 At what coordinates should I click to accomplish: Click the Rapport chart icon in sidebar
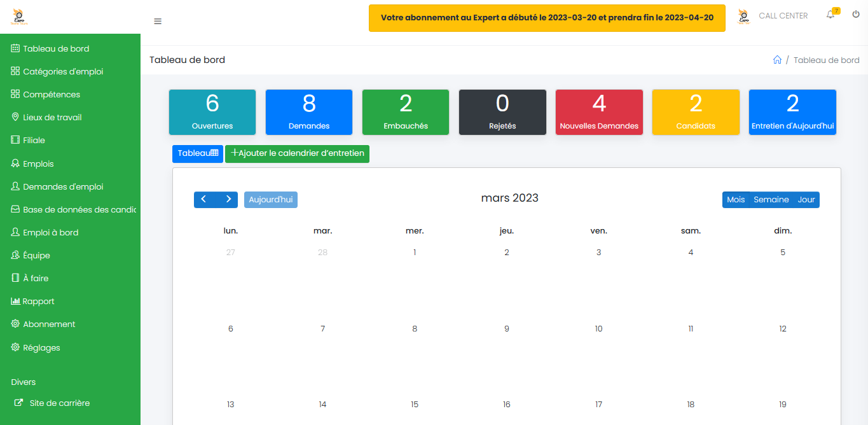point(15,301)
